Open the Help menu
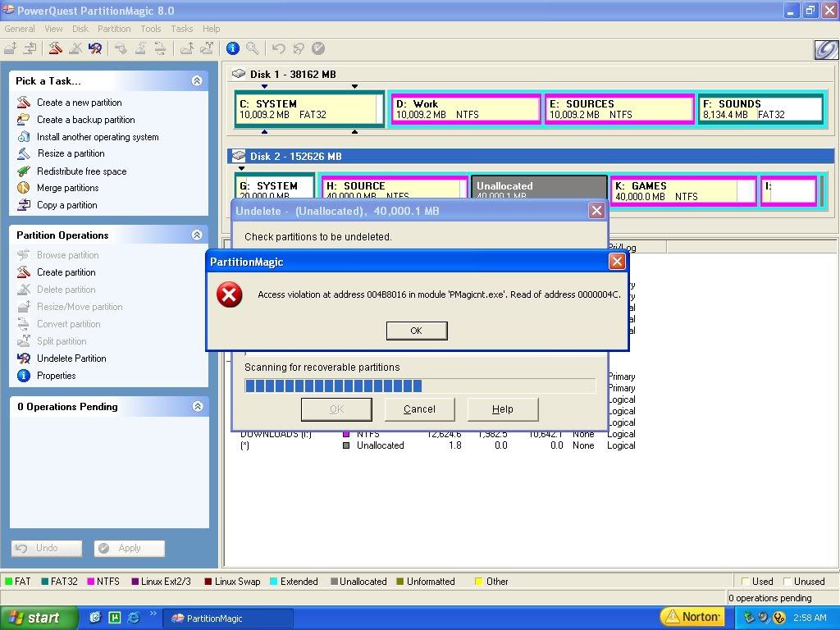The height and width of the screenshot is (630, 840). [x=211, y=29]
